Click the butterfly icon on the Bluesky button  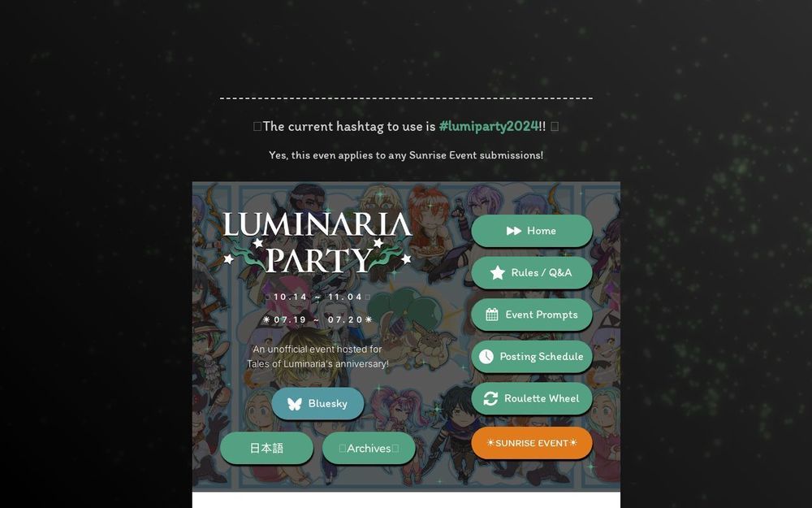pyautogui.click(x=295, y=404)
